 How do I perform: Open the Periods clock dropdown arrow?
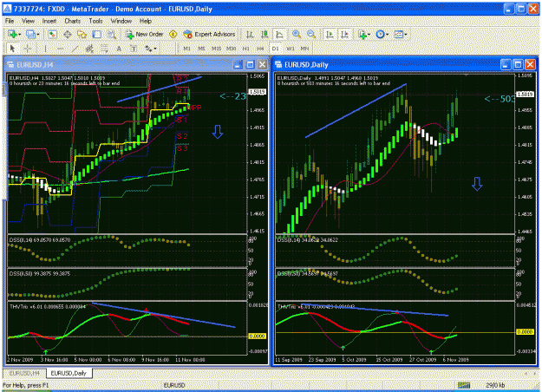tap(387, 35)
